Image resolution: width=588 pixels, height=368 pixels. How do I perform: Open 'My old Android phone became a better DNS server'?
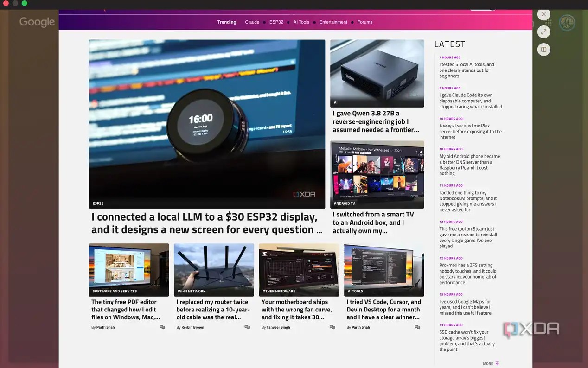point(470,165)
